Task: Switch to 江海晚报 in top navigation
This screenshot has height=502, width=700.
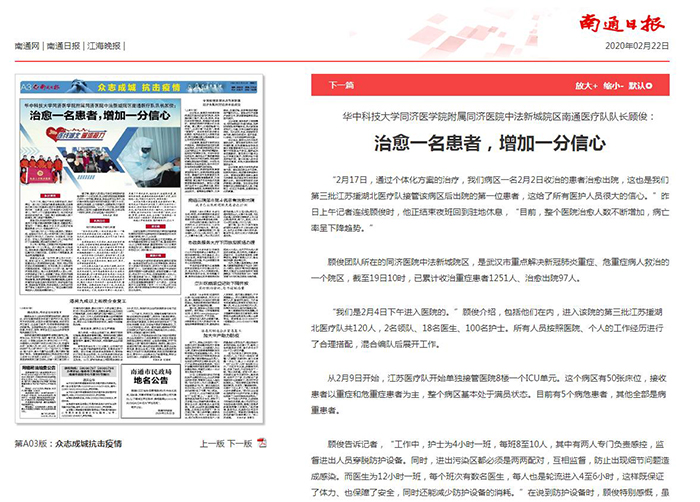Action: pyautogui.click(x=105, y=46)
